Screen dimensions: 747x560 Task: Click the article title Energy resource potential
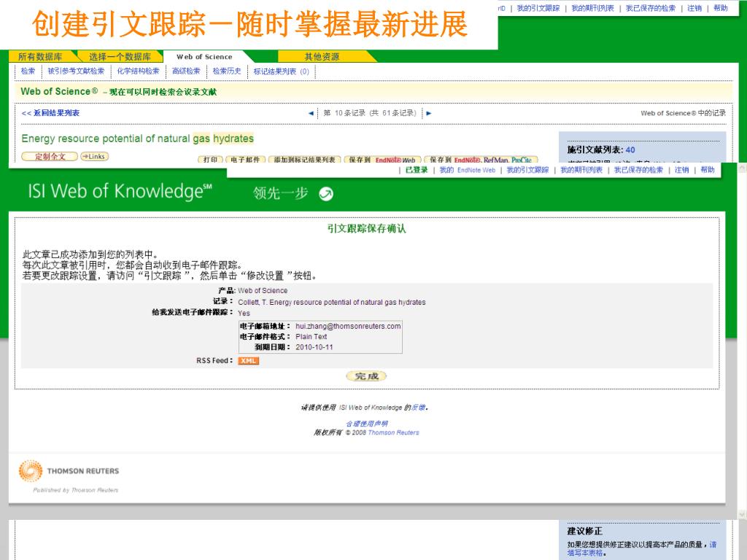(x=137, y=139)
